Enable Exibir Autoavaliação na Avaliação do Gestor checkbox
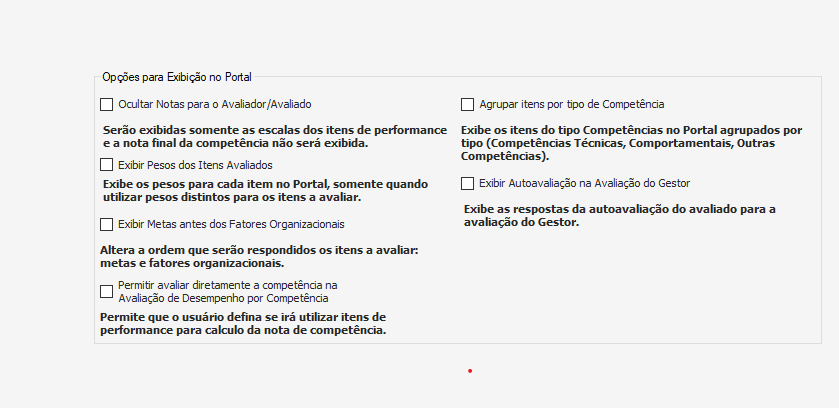Screen dimensions: 839x408 point(467,184)
